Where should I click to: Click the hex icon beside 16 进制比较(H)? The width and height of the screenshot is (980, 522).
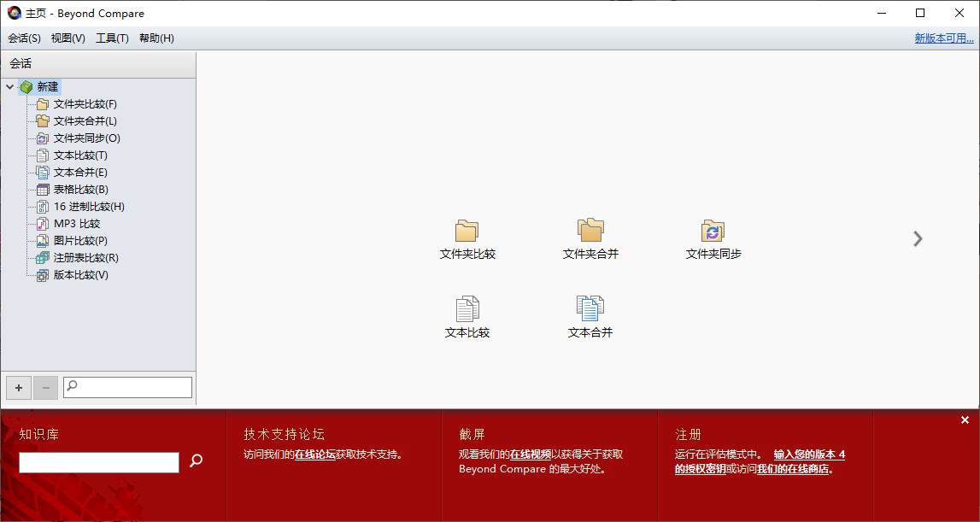(x=43, y=206)
